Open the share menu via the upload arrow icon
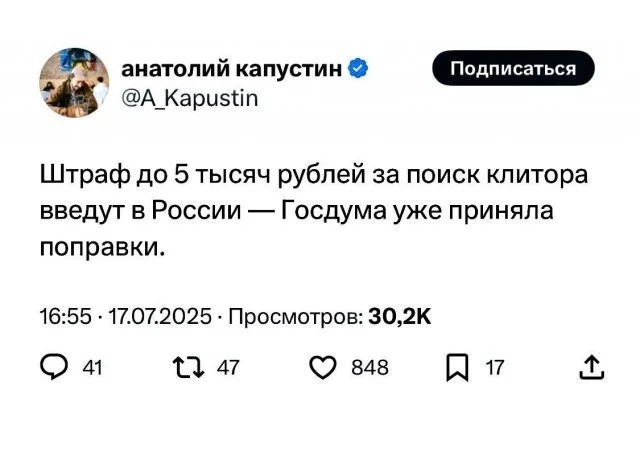Screen dimensions: 640x468 (591, 368)
